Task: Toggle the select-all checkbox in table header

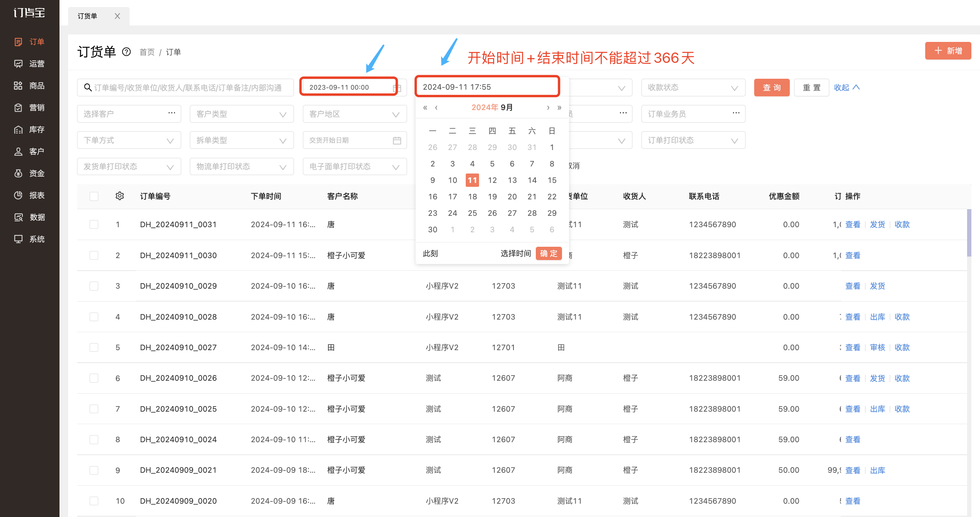Action: click(94, 196)
